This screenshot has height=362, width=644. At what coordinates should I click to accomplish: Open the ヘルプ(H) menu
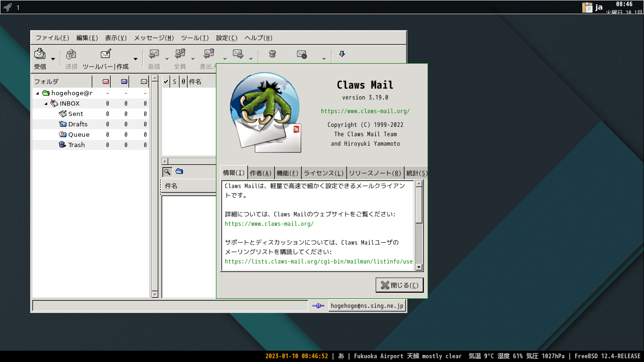click(x=258, y=38)
